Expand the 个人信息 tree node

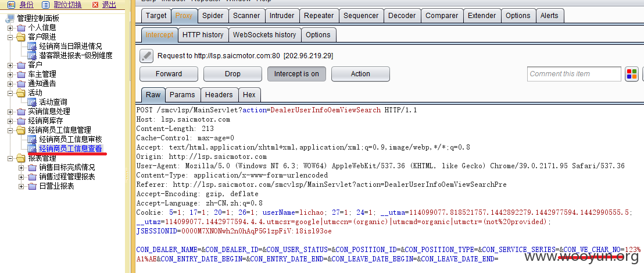point(10,28)
